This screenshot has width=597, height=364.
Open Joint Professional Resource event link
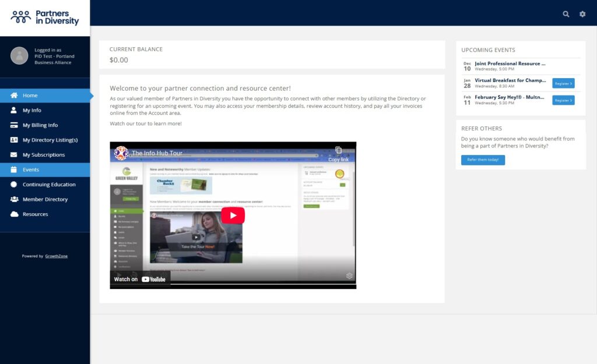pyautogui.click(x=510, y=63)
